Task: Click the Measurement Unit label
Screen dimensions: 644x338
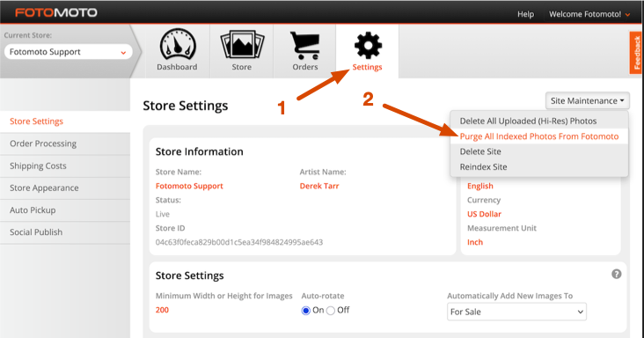Action: 501,228
